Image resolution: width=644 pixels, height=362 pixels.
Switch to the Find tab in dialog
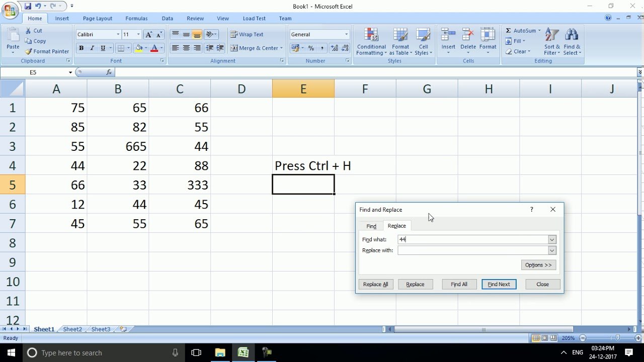pos(371,226)
